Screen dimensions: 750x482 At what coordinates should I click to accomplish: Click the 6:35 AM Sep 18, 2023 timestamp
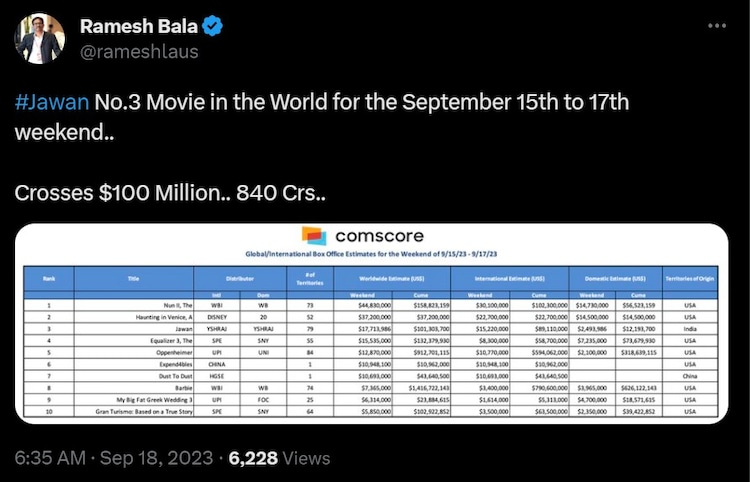pos(111,458)
